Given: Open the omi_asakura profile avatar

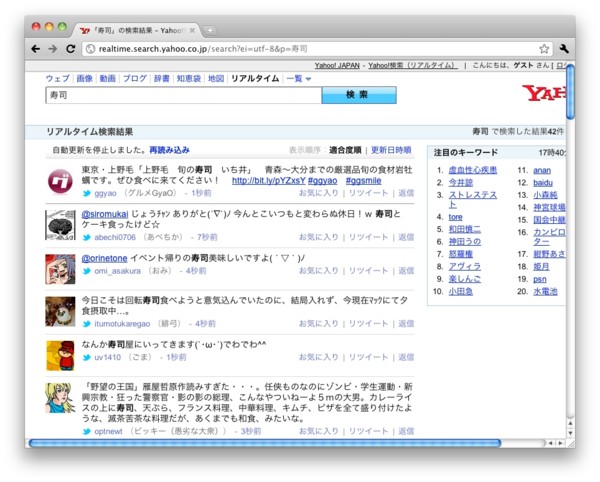Looking at the screenshot, I should pyautogui.click(x=60, y=269).
